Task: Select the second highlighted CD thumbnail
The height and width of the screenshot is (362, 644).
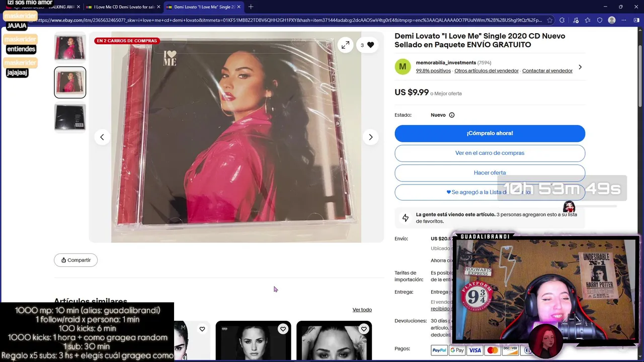Action: click(x=70, y=82)
